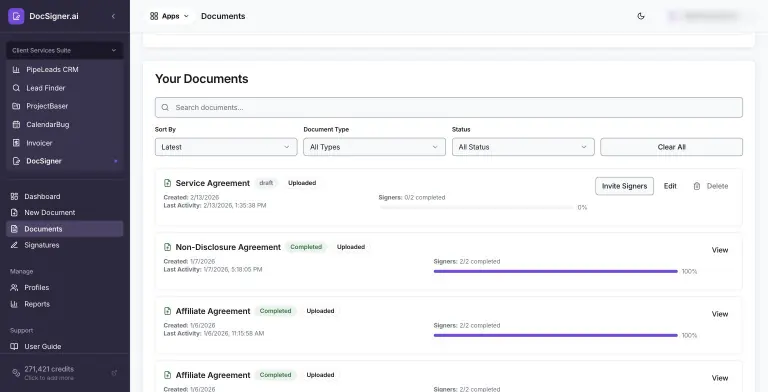Click the DocSigner pen icon in sidebar list
The width and height of the screenshot is (768, 392).
coord(16,161)
